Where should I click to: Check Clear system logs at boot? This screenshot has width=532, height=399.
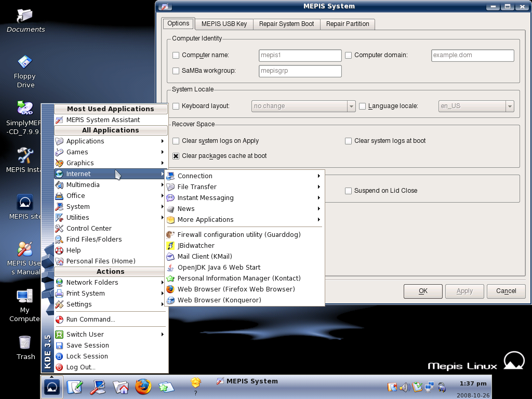coord(348,141)
